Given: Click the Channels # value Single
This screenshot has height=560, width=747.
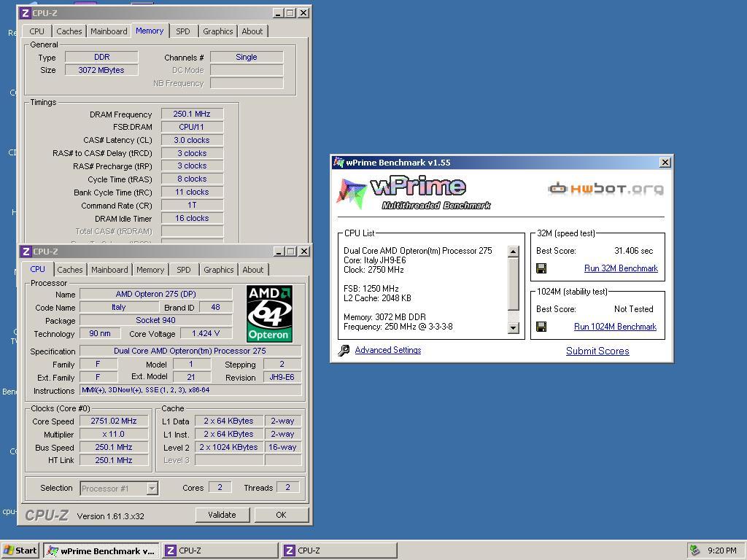Looking at the screenshot, I should point(247,57).
